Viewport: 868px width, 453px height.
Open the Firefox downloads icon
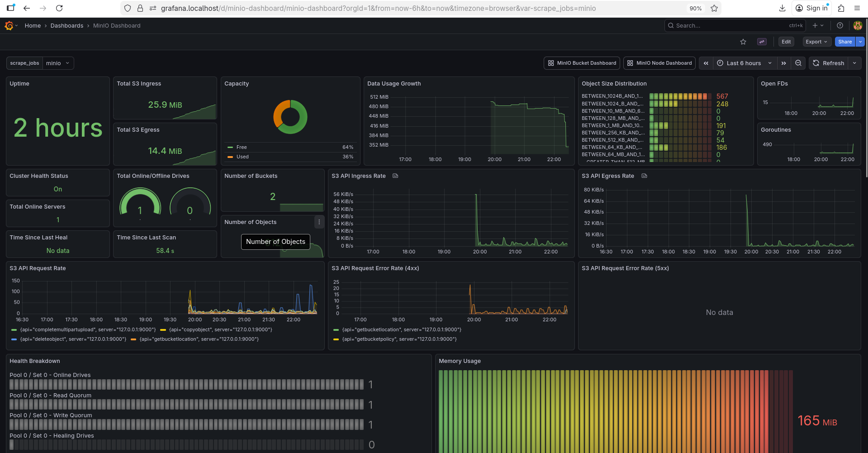[783, 8]
